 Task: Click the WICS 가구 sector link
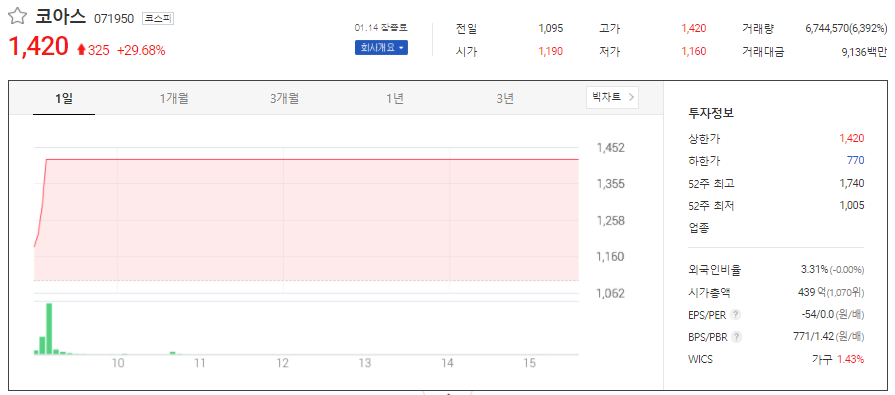pos(823,359)
